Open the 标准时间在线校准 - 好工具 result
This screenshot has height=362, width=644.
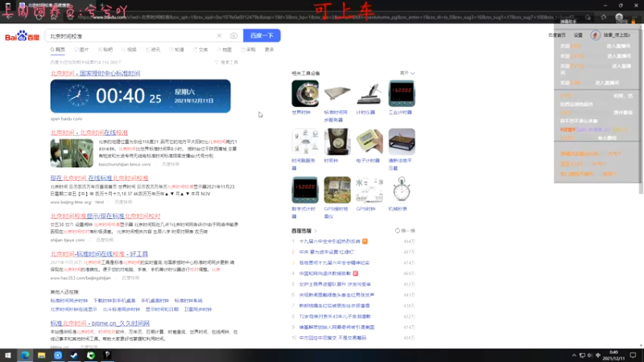(99, 254)
